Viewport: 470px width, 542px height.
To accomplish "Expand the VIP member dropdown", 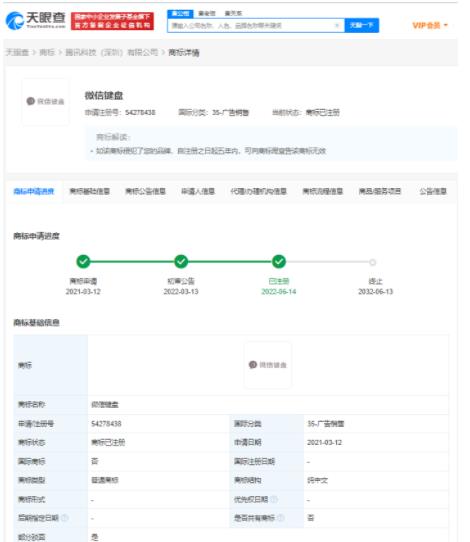I will pyautogui.click(x=430, y=25).
